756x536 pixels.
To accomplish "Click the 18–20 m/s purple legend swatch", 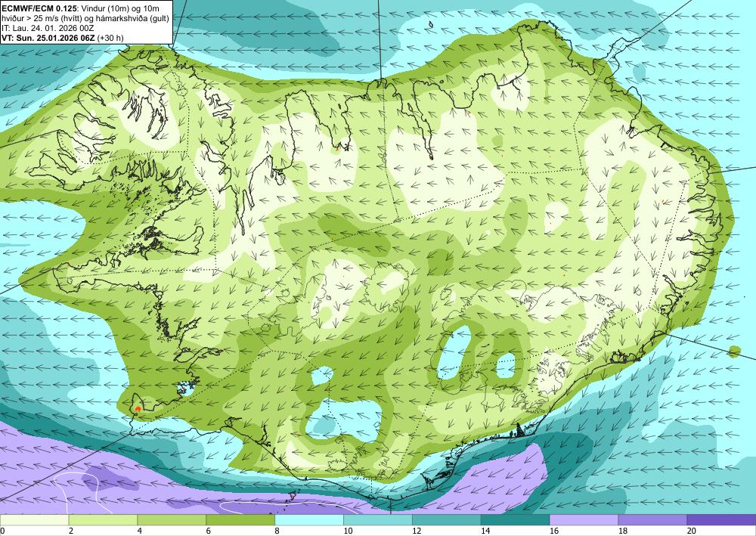I will click(x=652, y=520).
